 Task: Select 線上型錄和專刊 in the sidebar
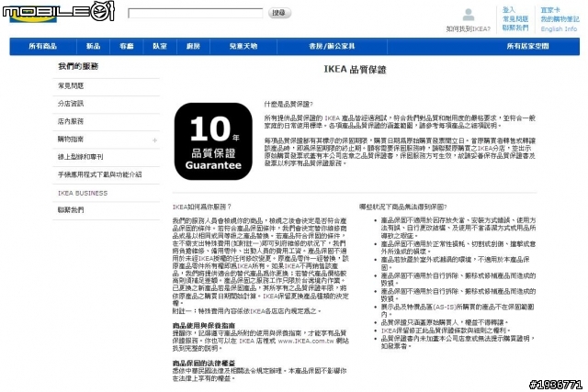107,157
